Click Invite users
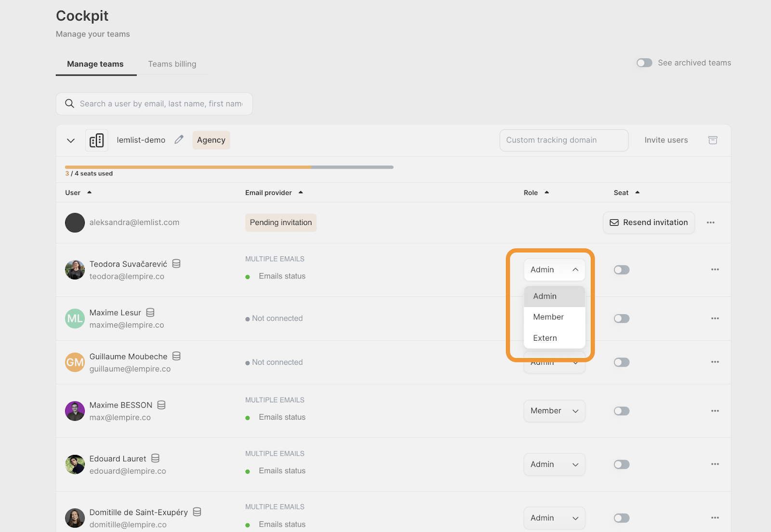 pyautogui.click(x=666, y=140)
